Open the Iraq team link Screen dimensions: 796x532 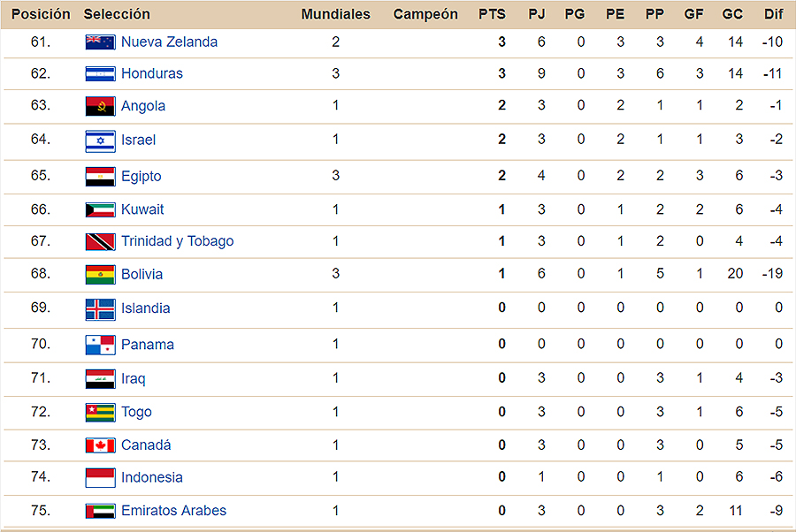(133, 378)
